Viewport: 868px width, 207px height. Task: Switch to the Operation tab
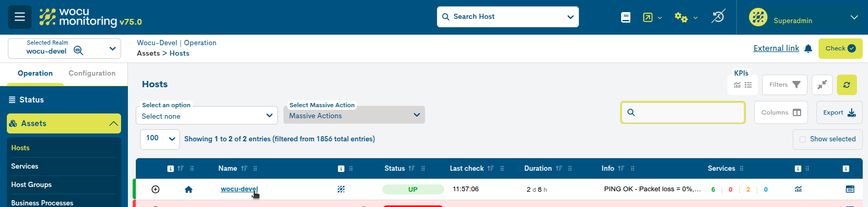pyautogui.click(x=35, y=73)
